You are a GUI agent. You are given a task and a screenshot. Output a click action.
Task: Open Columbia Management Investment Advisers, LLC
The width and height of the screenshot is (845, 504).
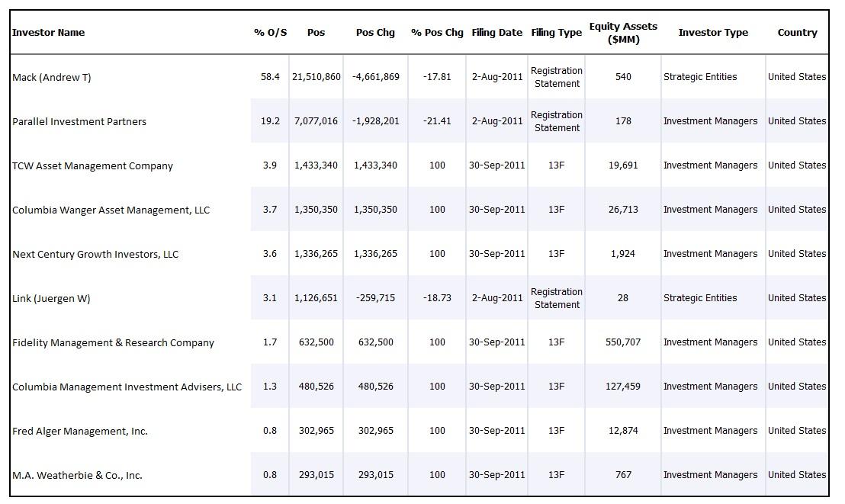click(127, 387)
